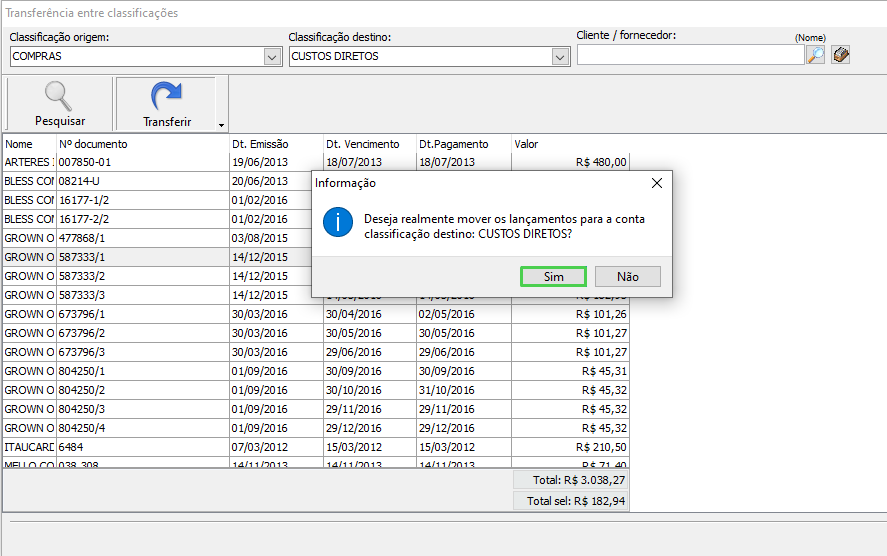Close the Informação dialog

(x=657, y=183)
